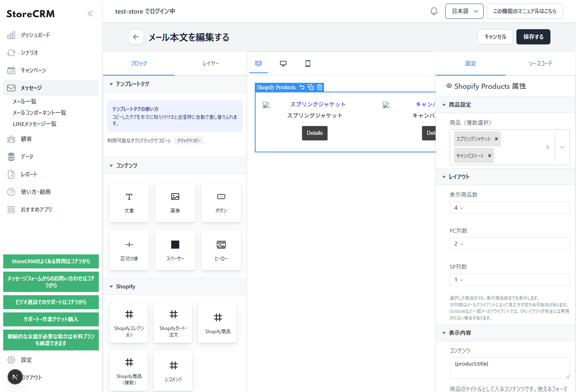Select the mobile preview icon
The image size is (576, 392).
click(308, 64)
